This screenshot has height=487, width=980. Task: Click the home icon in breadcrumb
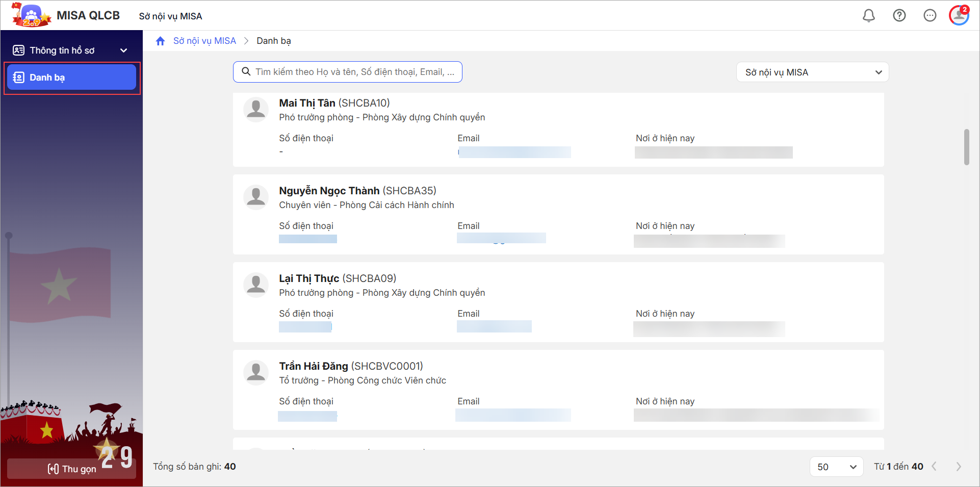click(161, 41)
